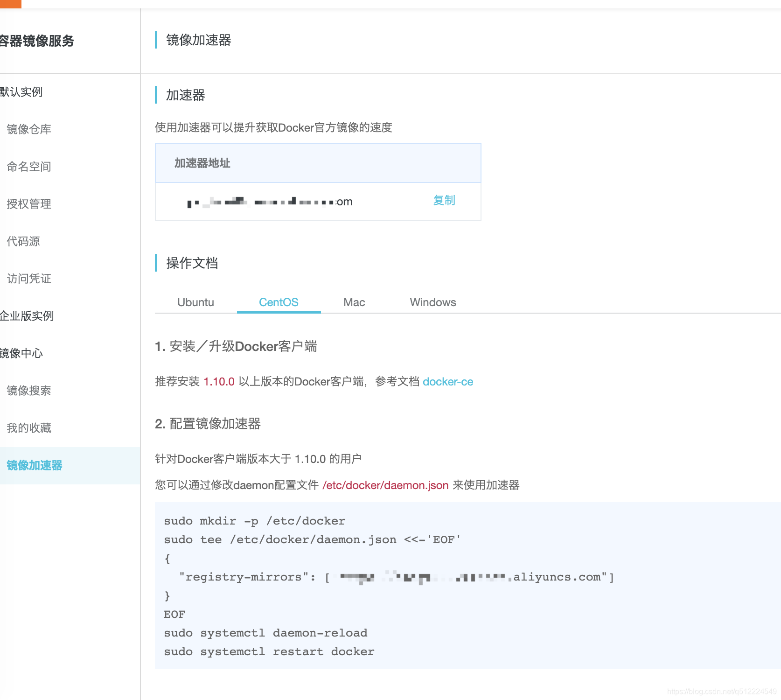781x700 pixels.
Task: Select 镜像仓库 in the sidebar
Action: click(x=29, y=129)
